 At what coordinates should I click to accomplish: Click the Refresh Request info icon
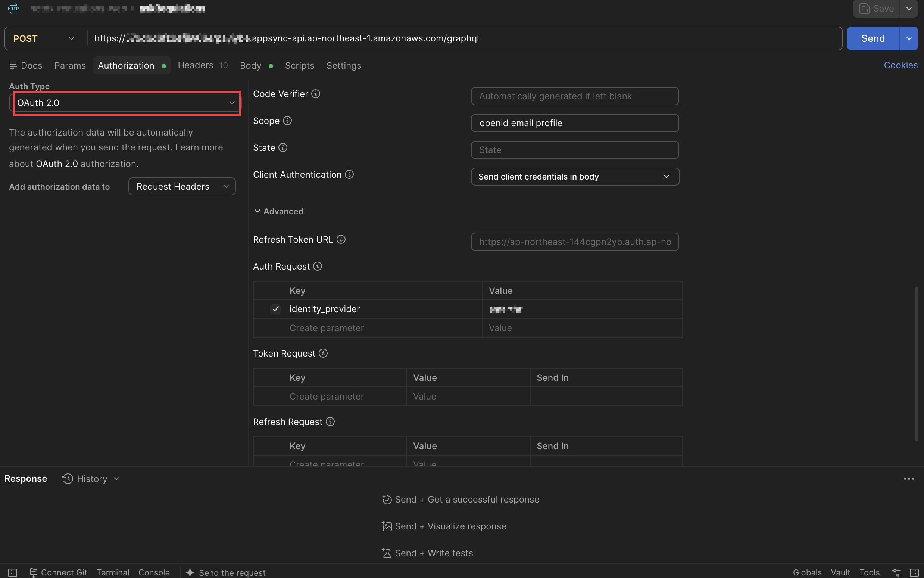pyautogui.click(x=330, y=421)
